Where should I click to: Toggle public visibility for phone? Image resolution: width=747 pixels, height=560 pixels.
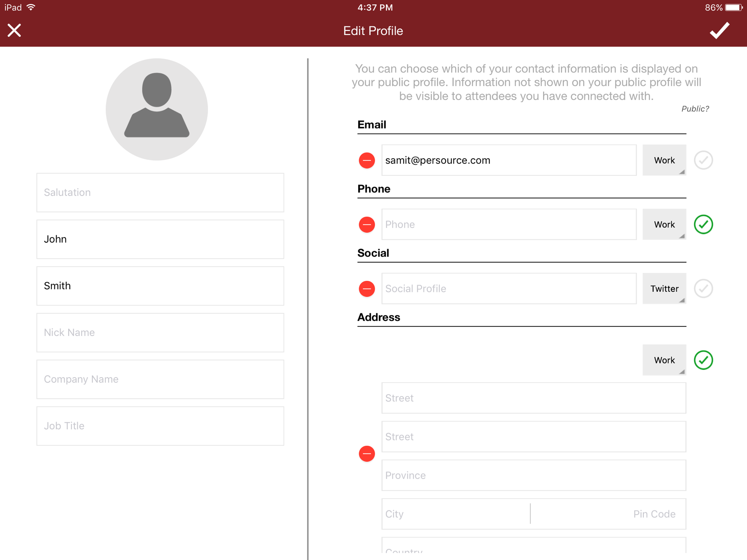point(704,224)
